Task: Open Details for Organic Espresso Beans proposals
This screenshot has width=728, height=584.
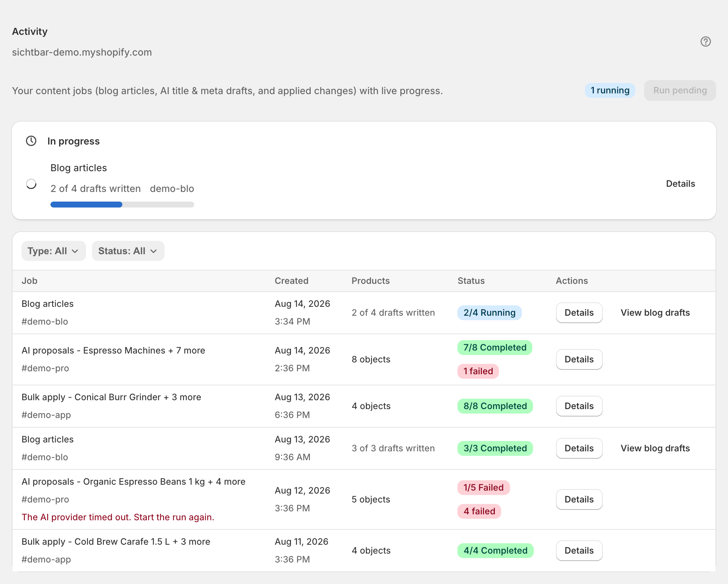Action: (x=579, y=500)
